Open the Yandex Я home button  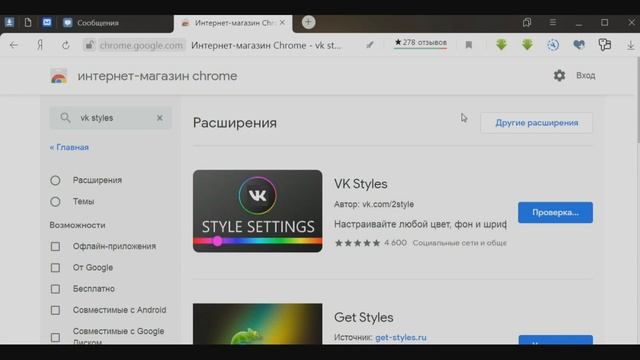40,45
